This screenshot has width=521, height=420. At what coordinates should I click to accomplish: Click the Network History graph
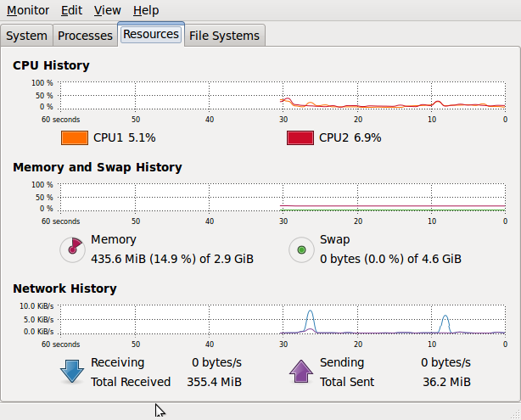283,320
